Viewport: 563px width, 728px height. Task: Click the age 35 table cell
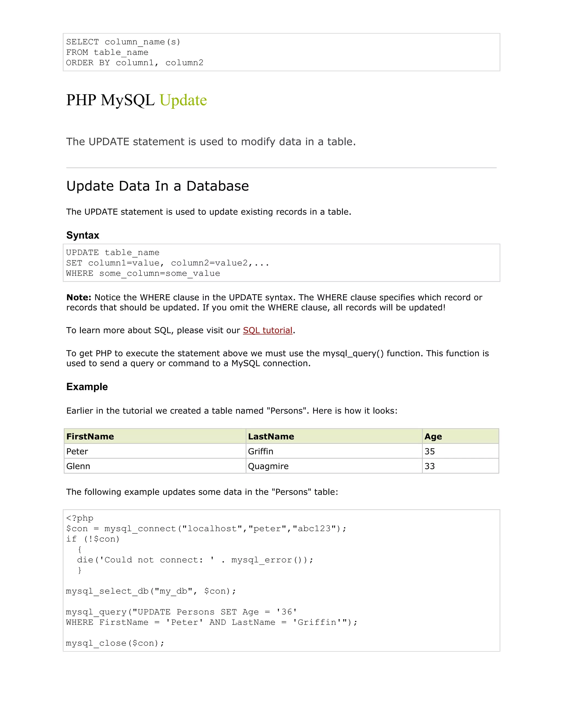coord(430,451)
